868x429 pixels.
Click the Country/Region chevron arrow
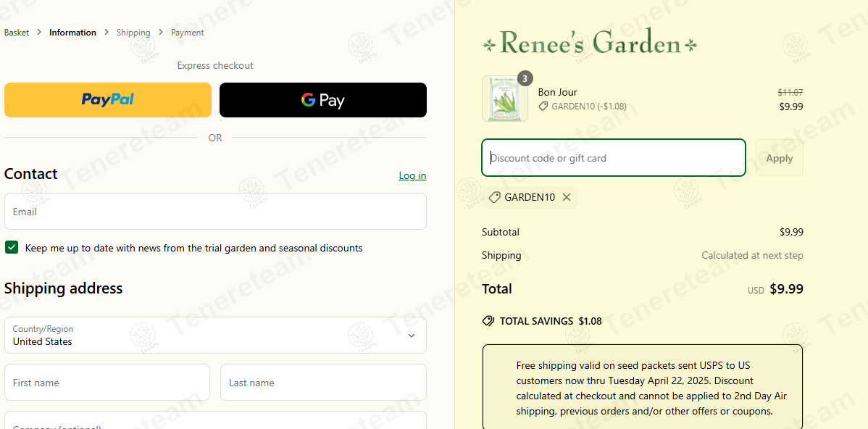pos(412,336)
